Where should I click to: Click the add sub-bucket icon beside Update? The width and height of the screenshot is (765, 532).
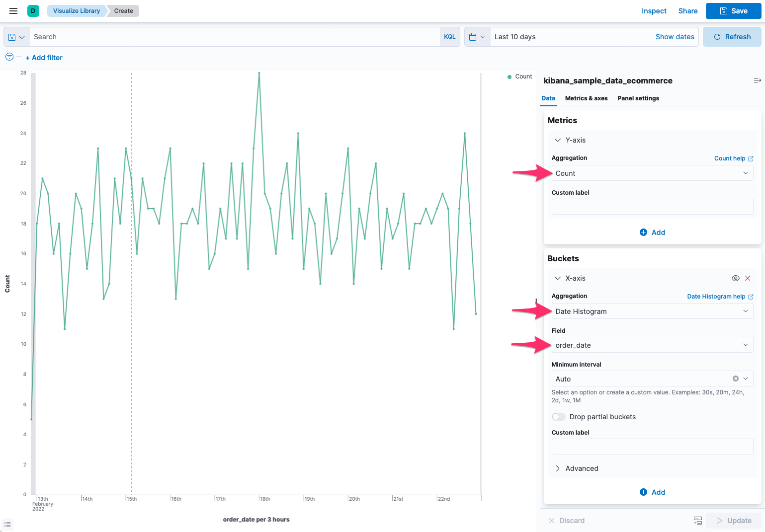pos(697,520)
